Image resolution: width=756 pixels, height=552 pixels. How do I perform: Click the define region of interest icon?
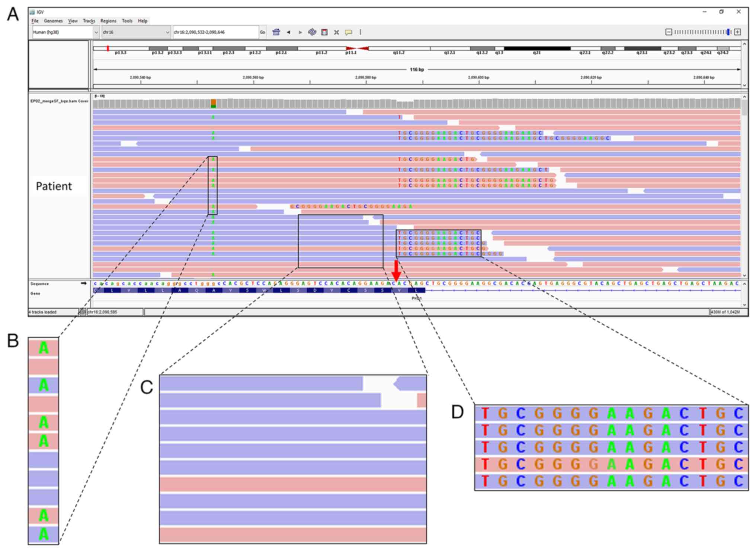point(324,32)
